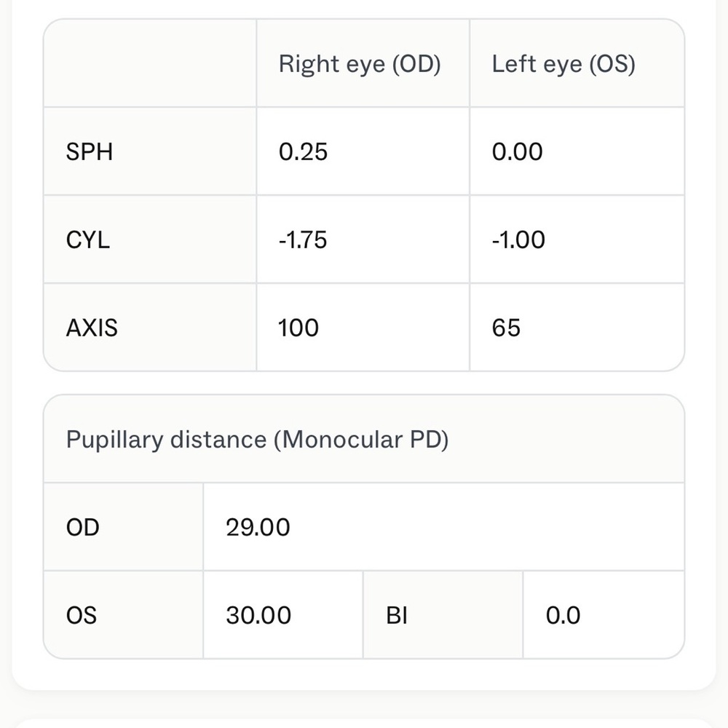Viewport: 728px width, 728px height.
Task: Select the left eye CYL value -1.00
Action: [518, 240]
